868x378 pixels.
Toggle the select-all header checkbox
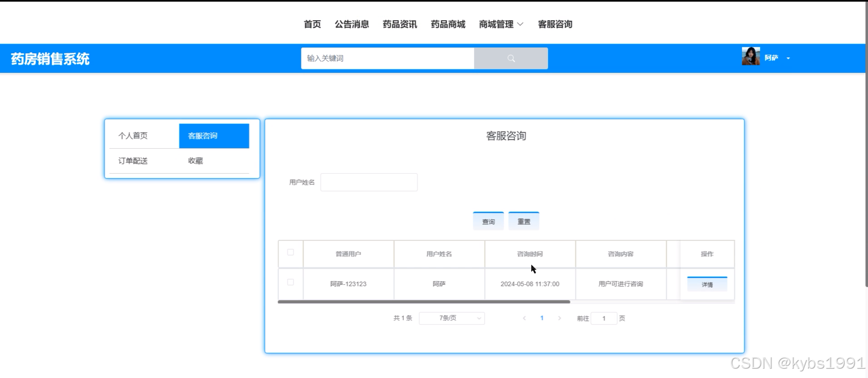tap(290, 252)
